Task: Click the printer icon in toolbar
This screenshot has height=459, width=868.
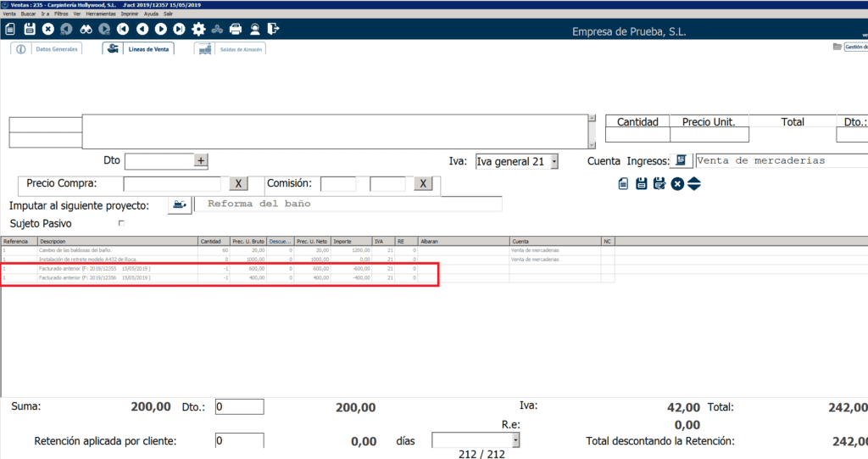Action: click(x=236, y=29)
